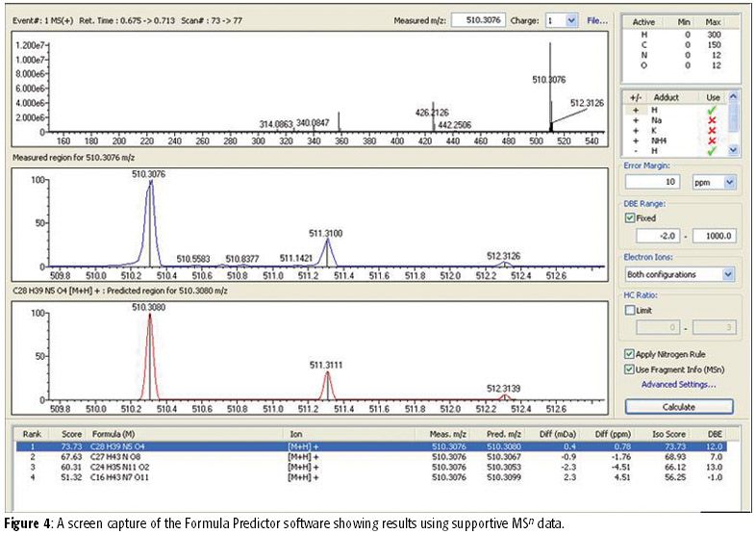Click the Use column header in adduct list
The height and width of the screenshot is (534, 756).
(713, 97)
